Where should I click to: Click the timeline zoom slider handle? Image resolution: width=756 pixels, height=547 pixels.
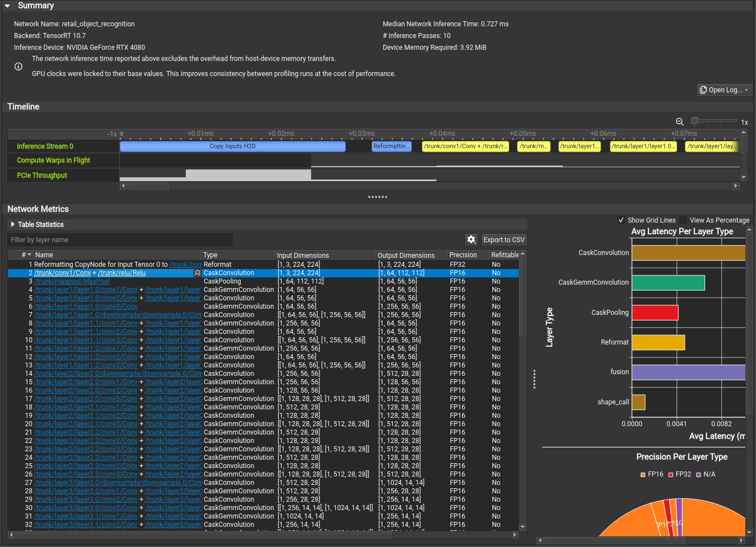pyautogui.click(x=694, y=121)
